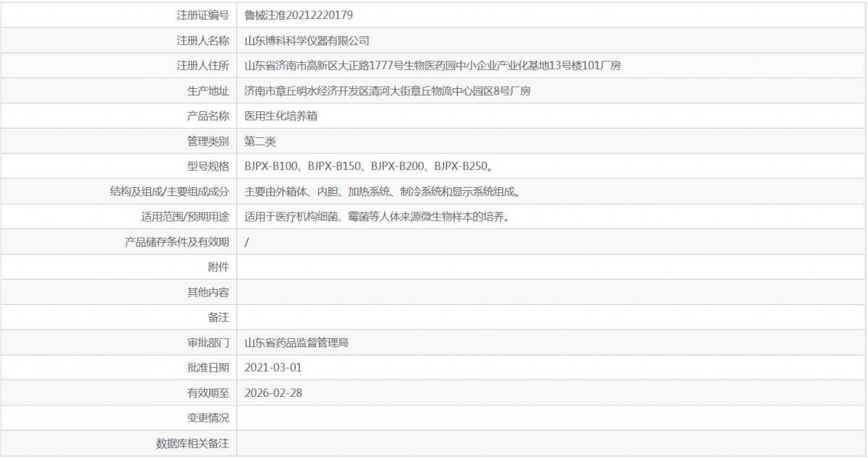The height and width of the screenshot is (459, 868).
Task: Click the 注册人名称 label
Action: (203, 40)
